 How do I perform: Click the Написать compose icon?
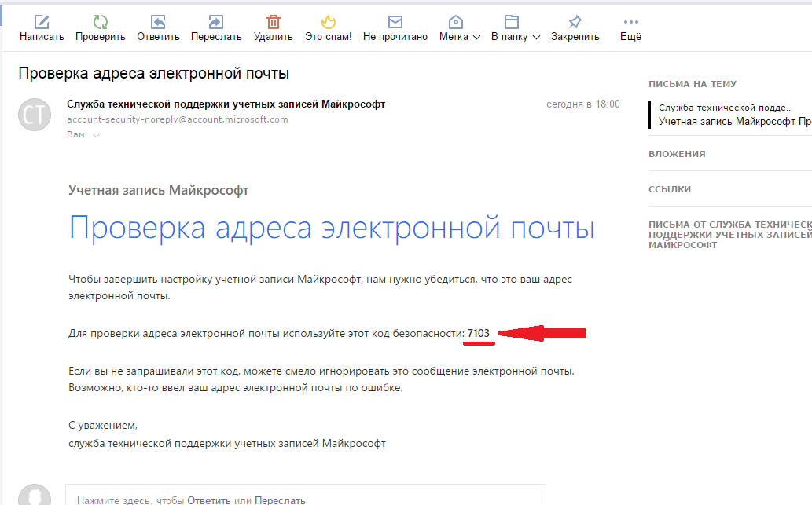42,22
